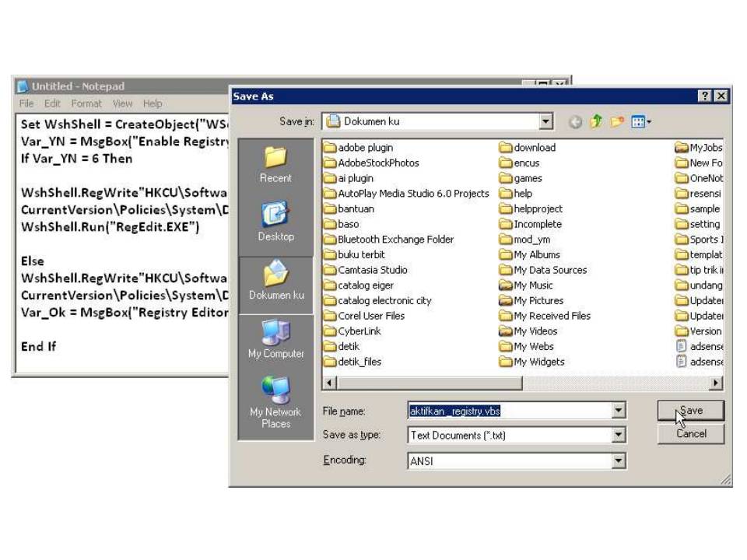The width and height of the screenshot is (747, 560).
Task: Select Desktop in the places sidebar
Action: (x=275, y=220)
